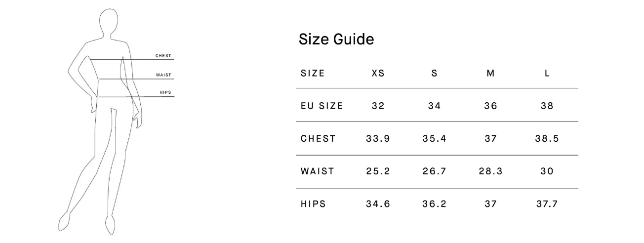Viewport: 644px width, 243px height.
Task: Click chest measurement 33.9
Action: point(378,139)
